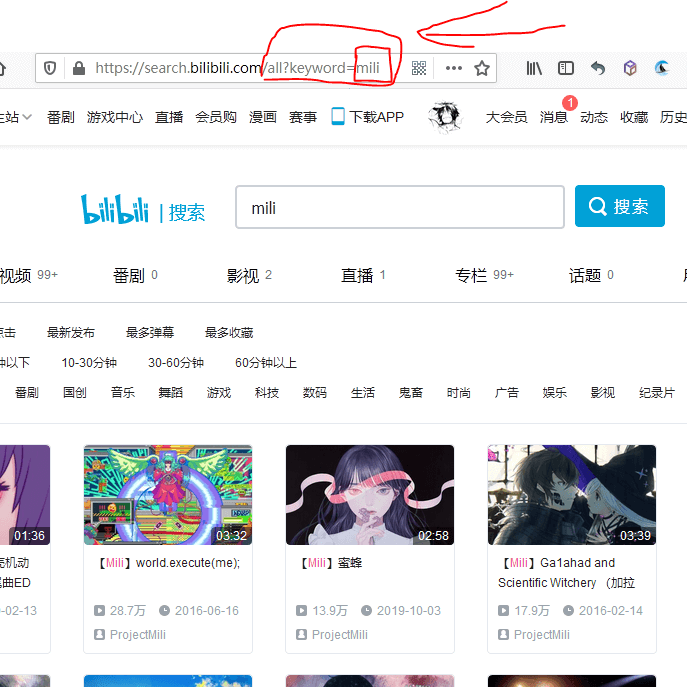Click the QR code icon in address bar

pyautogui.click(x=419, y=68)
